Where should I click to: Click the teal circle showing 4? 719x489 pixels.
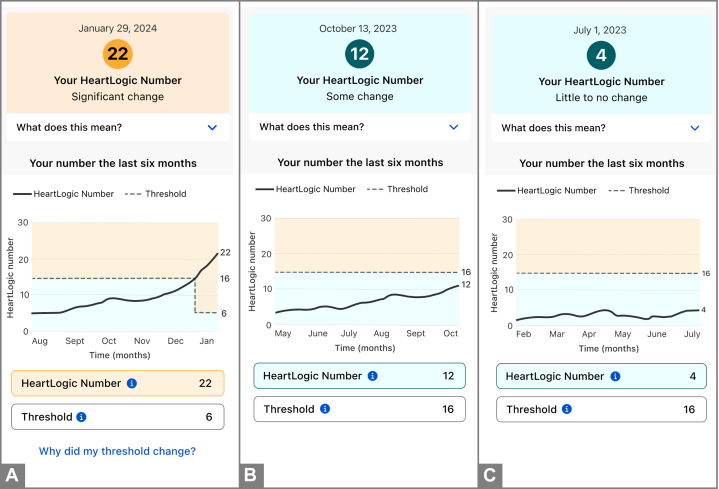coord(601,56)
